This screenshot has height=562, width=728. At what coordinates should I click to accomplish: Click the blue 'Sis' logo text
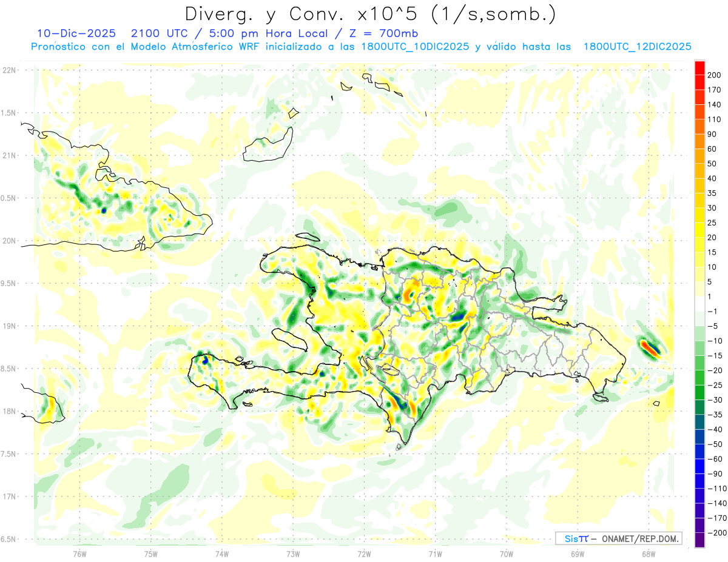click(571, 538)
